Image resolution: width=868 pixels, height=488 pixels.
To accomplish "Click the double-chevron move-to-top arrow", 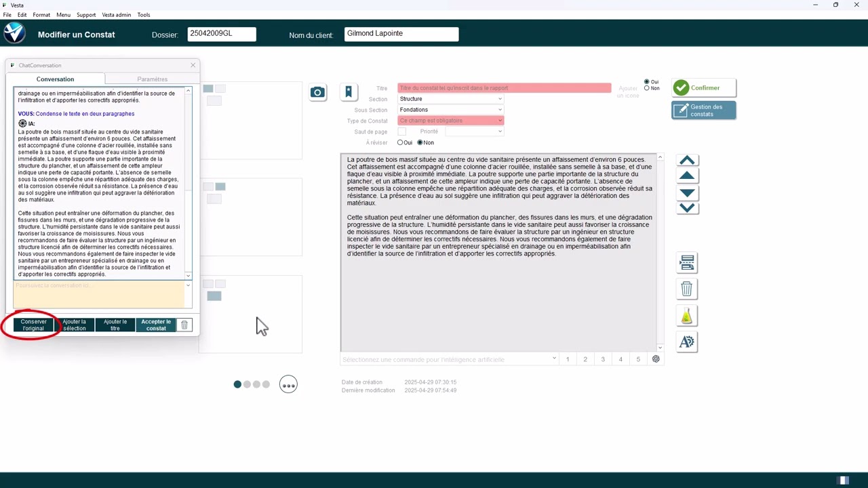I will tap(687, 161).
